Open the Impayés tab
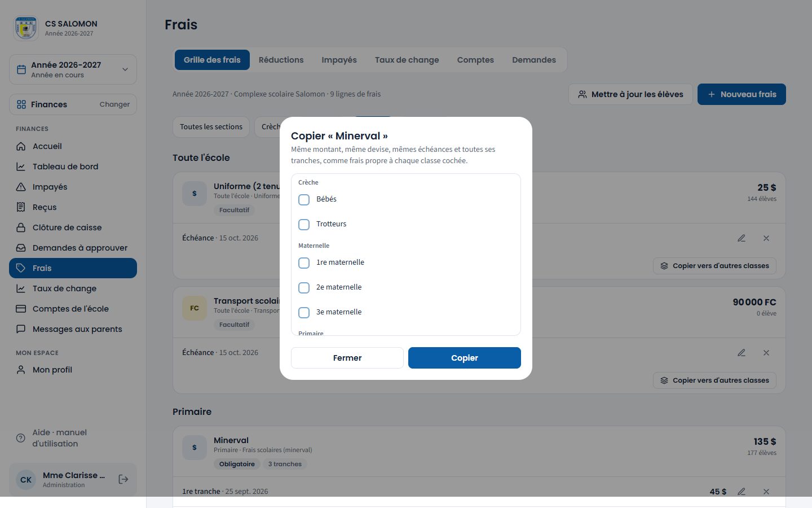The height and width of the screenshot is (508, 812). (339, 60)
